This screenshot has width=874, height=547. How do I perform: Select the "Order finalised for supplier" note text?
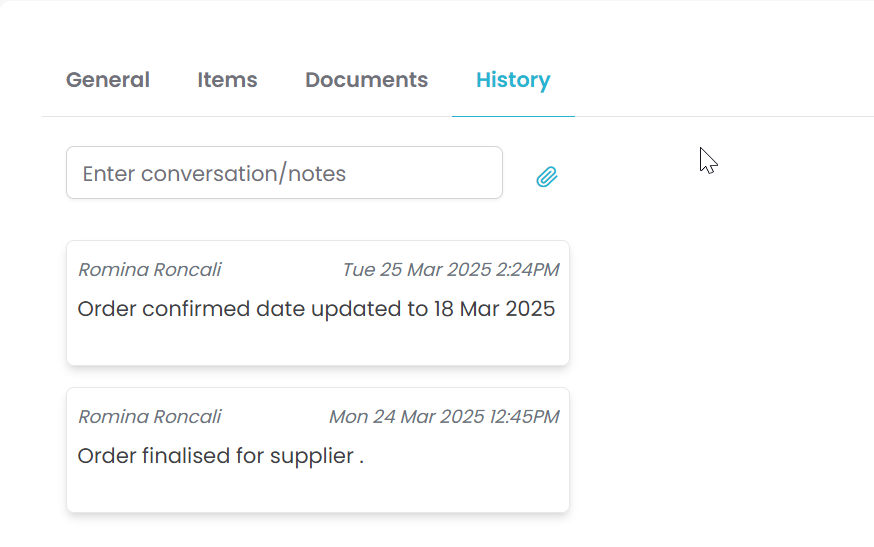pos(220,456)
